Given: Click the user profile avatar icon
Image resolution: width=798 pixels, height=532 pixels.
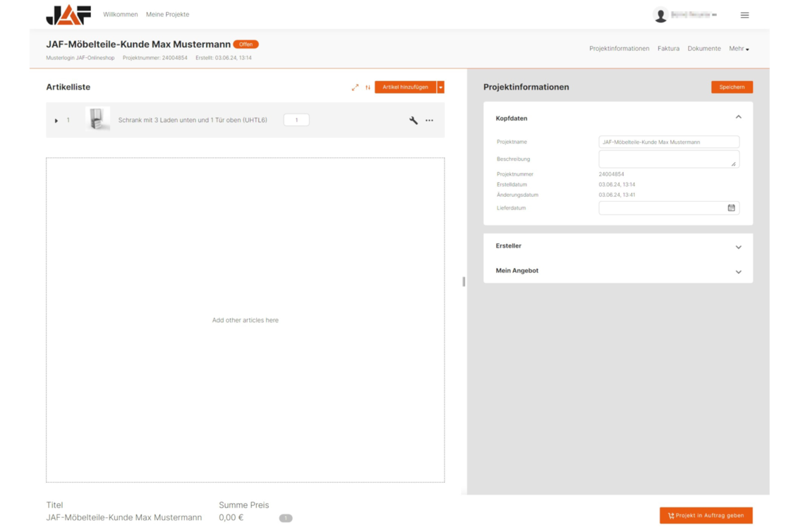Looking at the screenshot, I should [x=660, y=16].
